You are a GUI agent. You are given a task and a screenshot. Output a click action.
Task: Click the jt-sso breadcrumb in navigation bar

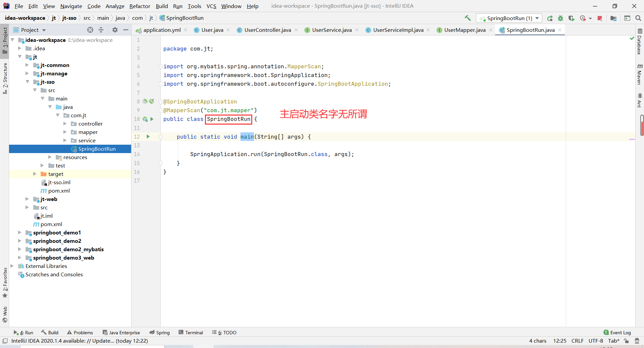[69, 18]
